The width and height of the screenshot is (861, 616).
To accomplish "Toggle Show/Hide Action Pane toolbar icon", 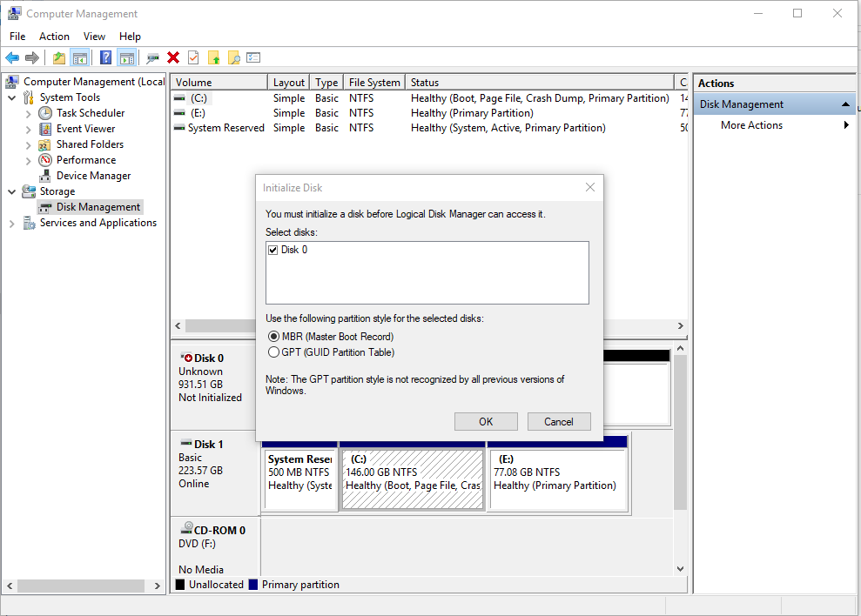I will pos(127,57).
